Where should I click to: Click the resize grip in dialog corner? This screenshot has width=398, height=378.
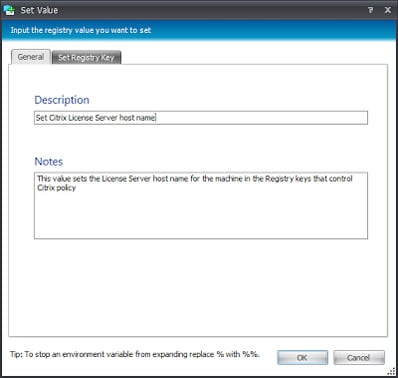(391, 372)
